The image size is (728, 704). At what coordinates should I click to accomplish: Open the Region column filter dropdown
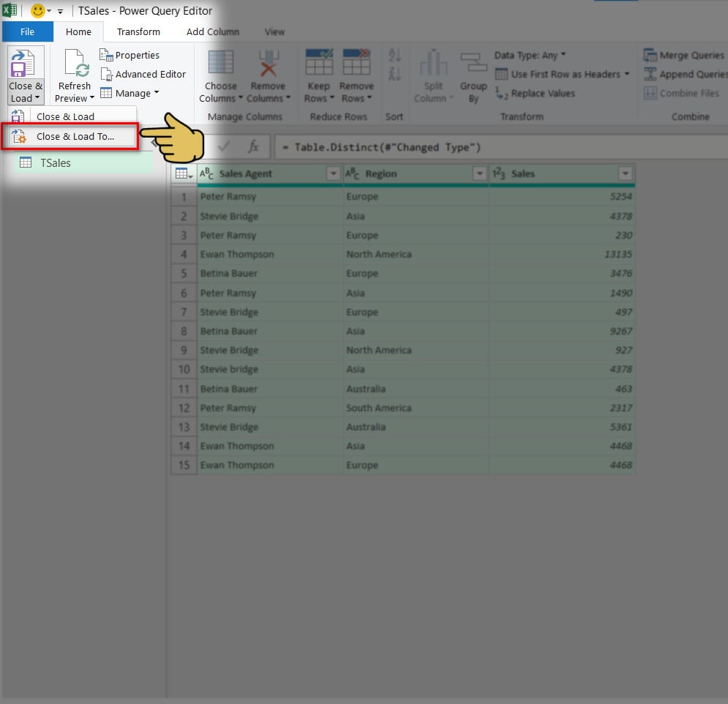click(479, 173)
